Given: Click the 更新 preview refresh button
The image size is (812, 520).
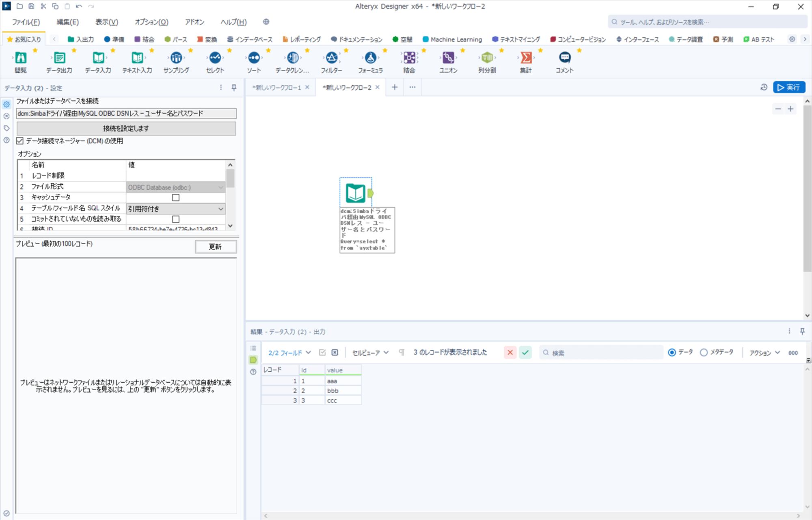Looking at the screenshot, I should [x=216, y=247].
